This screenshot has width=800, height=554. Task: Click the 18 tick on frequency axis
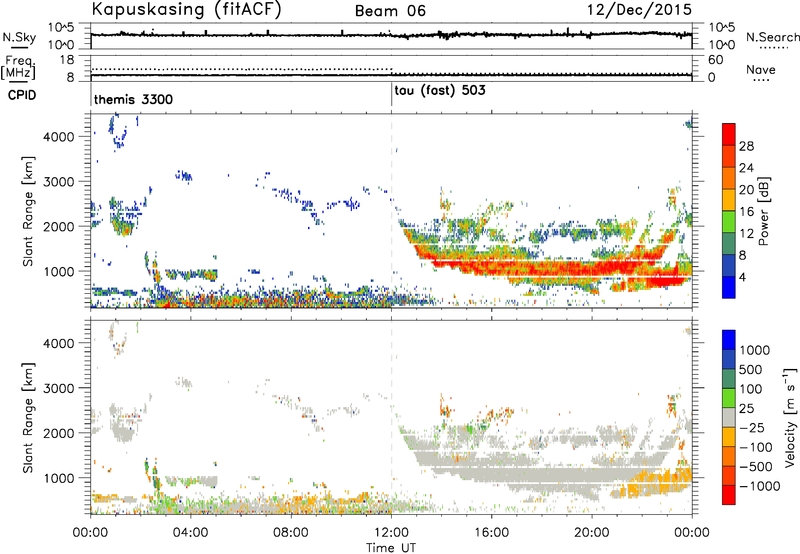(x=67, y=59)
